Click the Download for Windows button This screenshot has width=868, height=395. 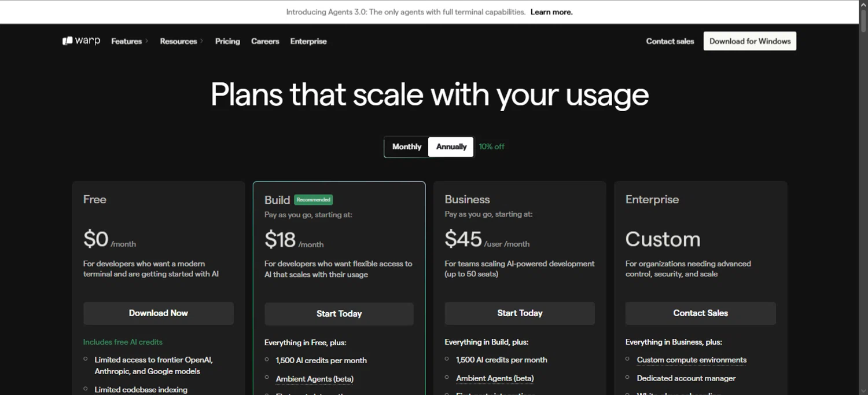(750, 41)
